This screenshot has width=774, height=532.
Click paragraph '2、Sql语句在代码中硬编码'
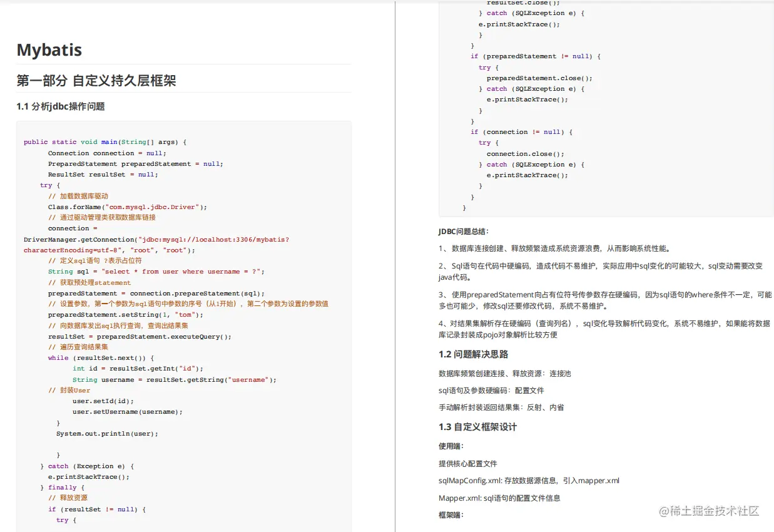(x=601, y=272)
